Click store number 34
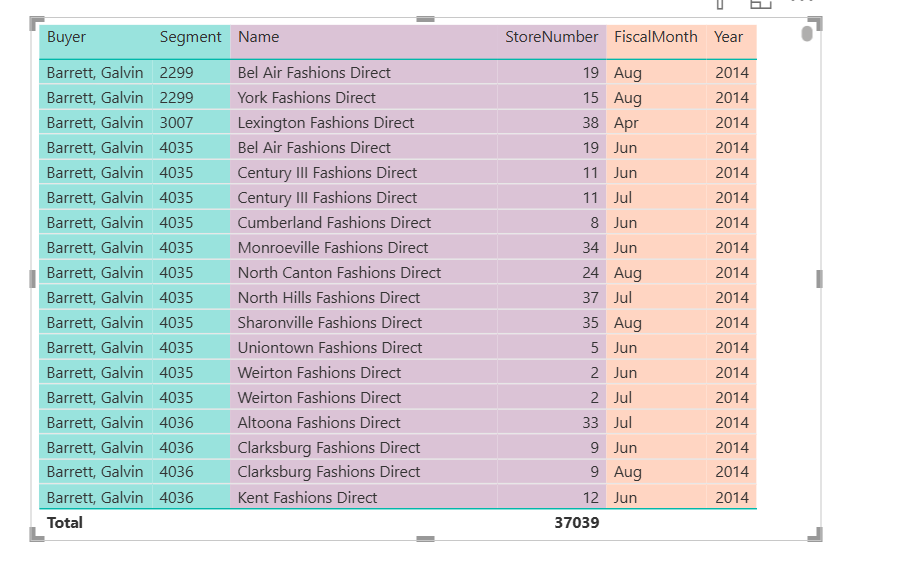The height and width of the screenshot is (583, 916). 591,248
